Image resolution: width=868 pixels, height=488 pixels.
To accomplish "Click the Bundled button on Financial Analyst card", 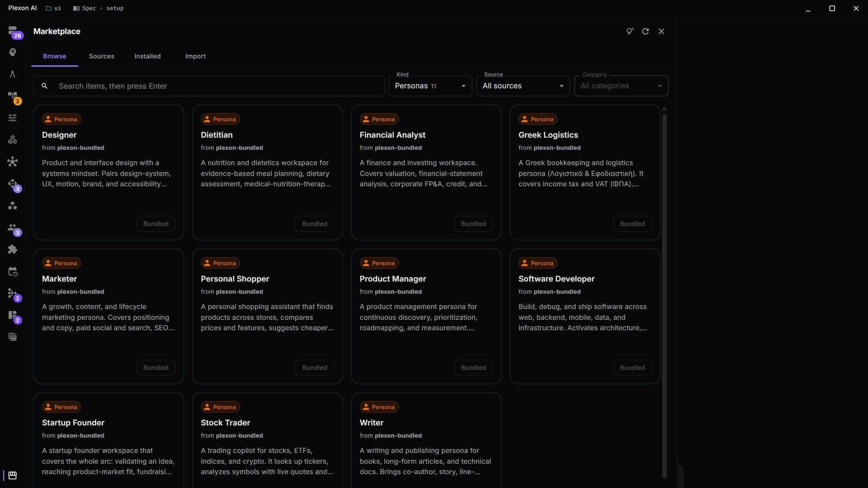I will 473,224.
